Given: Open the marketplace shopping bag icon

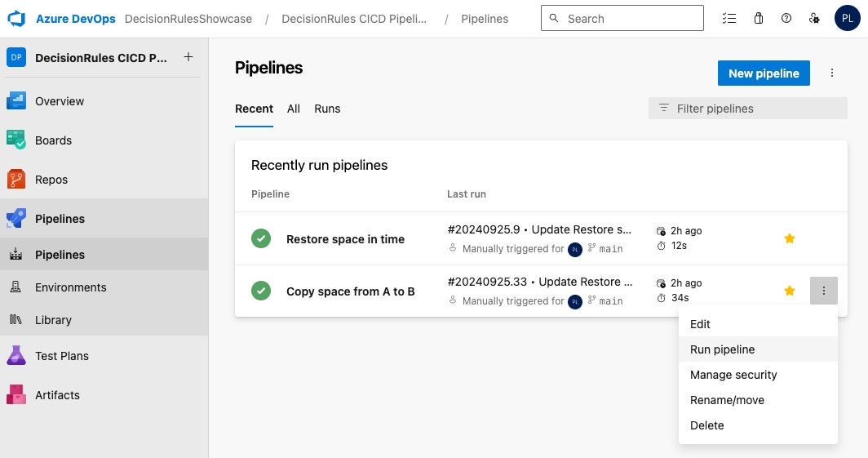Looking at the screenshot, I should click(x=759, y=18).
